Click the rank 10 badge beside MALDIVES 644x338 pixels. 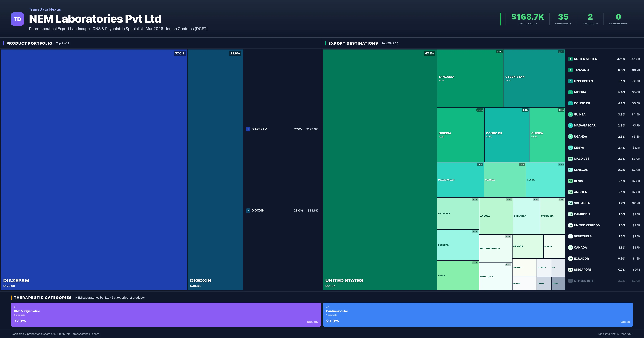click(570, 159)
